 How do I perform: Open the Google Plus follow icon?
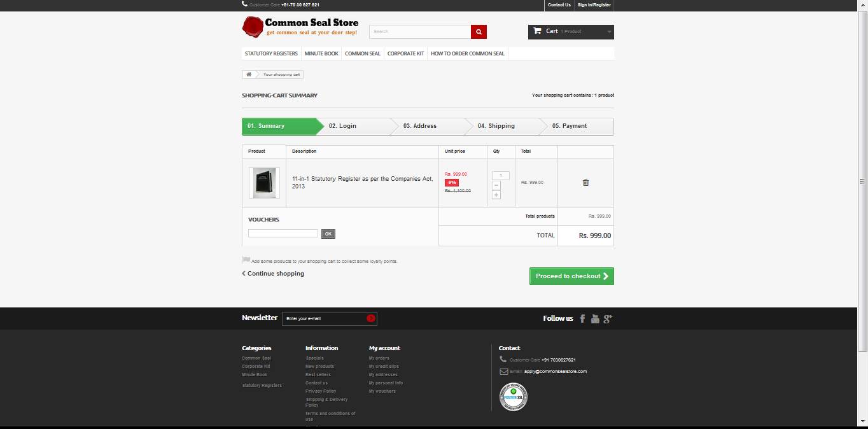pyautogui.click(x=608, y=318)
